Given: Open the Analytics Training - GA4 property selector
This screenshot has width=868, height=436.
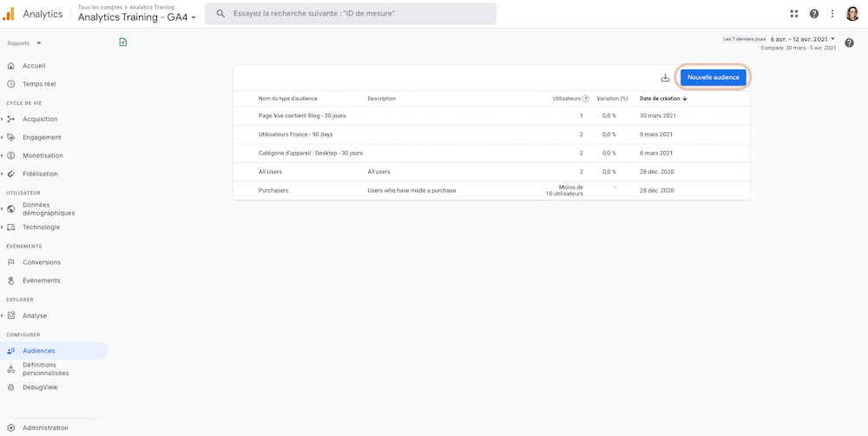Looking at the screenshot, I should (x=137, y=17).
